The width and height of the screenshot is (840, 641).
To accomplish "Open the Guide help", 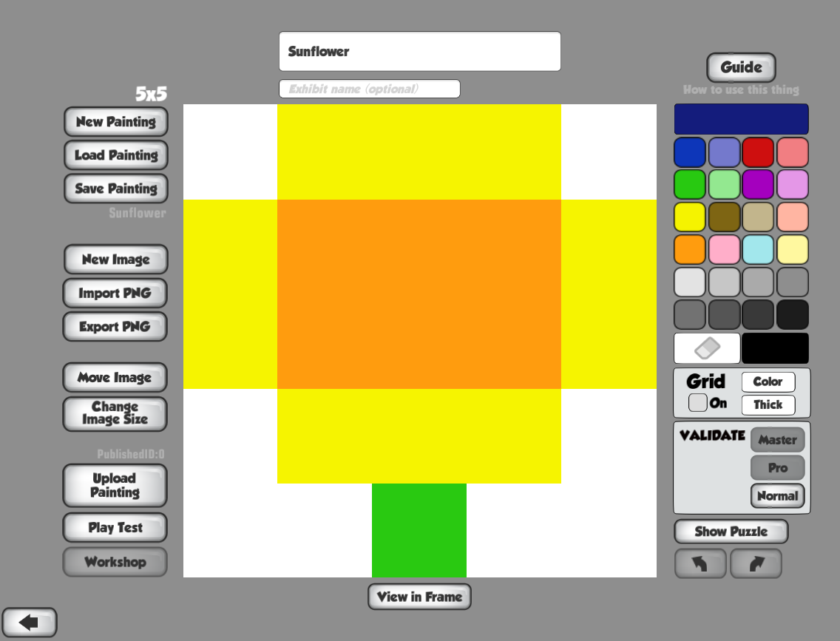I will 741,68.
